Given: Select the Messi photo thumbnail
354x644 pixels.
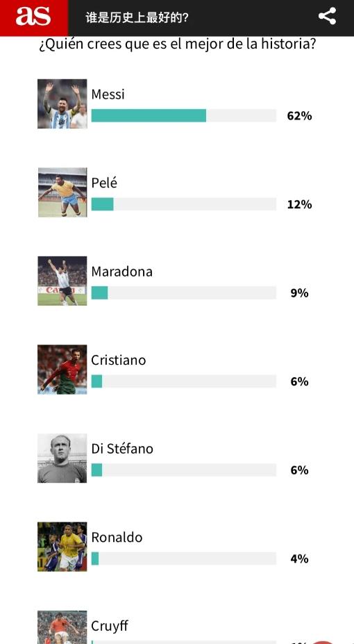Looking at the screenshot, I should point(62,104).
